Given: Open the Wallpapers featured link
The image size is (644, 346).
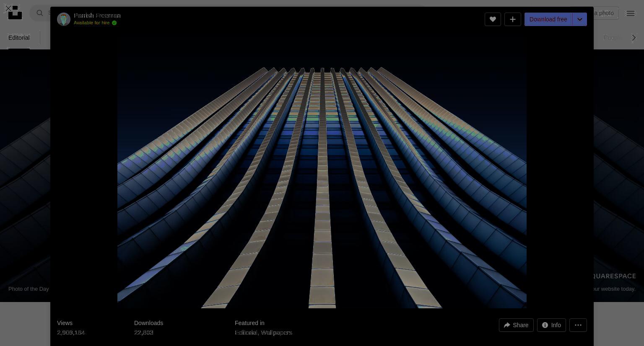Looking at the screenshot, I should point(276,333).
